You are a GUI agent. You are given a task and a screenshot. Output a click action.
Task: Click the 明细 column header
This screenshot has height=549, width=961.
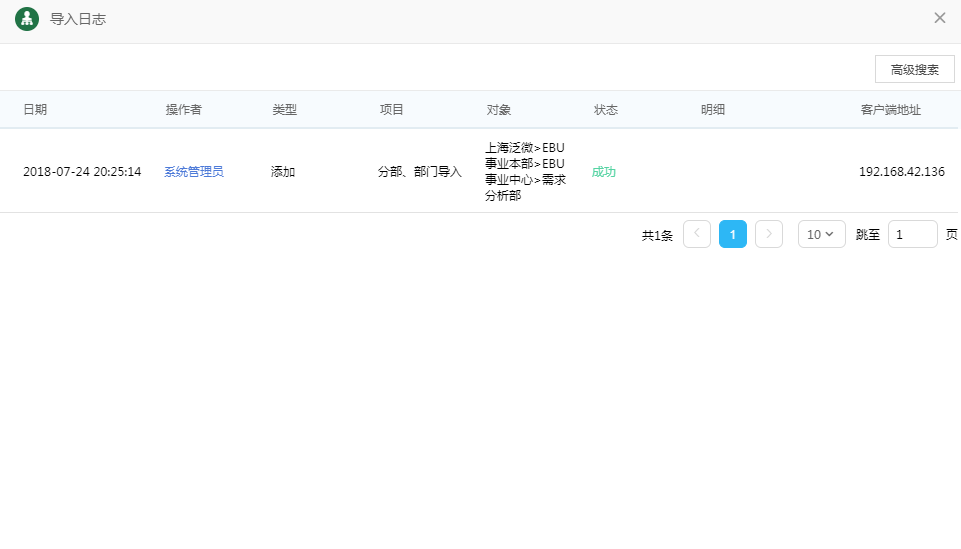point(713,110)
